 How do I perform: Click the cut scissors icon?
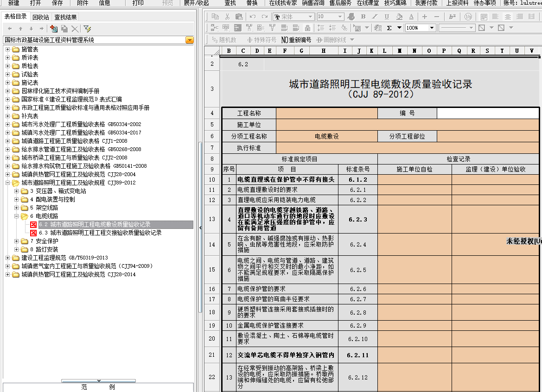coord(227,17)
